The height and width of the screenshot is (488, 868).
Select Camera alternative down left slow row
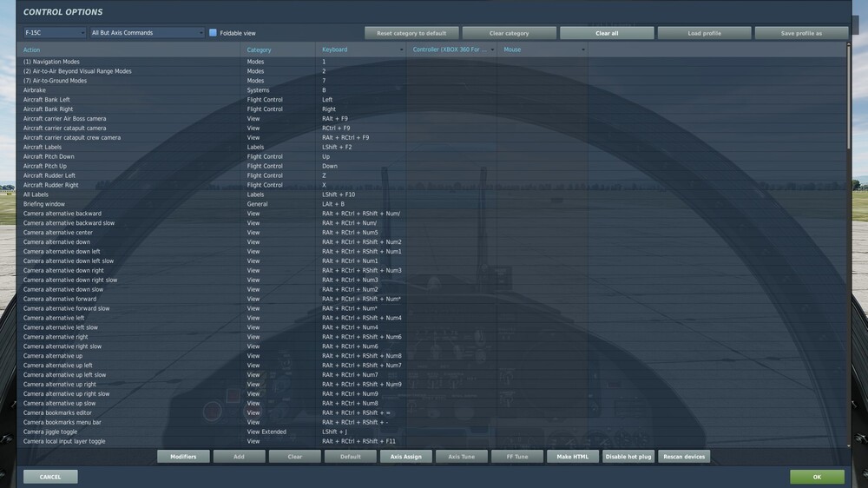(x=432, y=260)
